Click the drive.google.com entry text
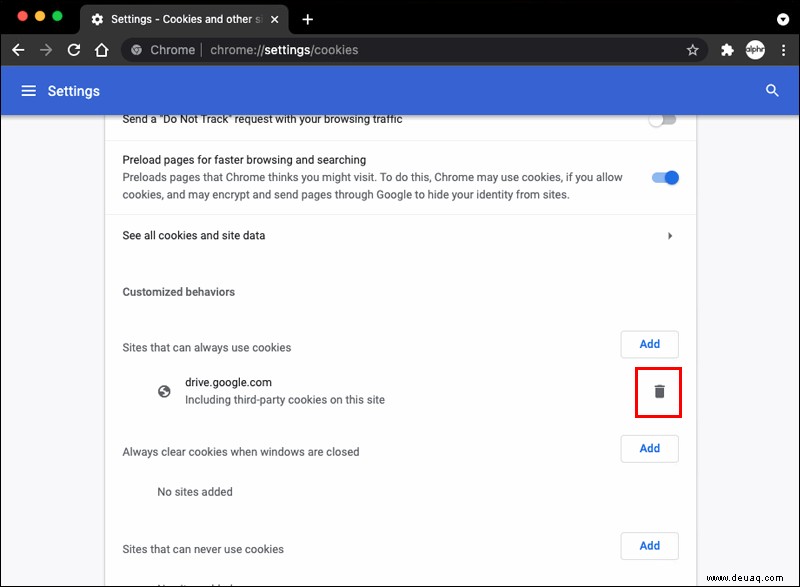This screenshot has height=587, width=800. (x=228, y=382)
